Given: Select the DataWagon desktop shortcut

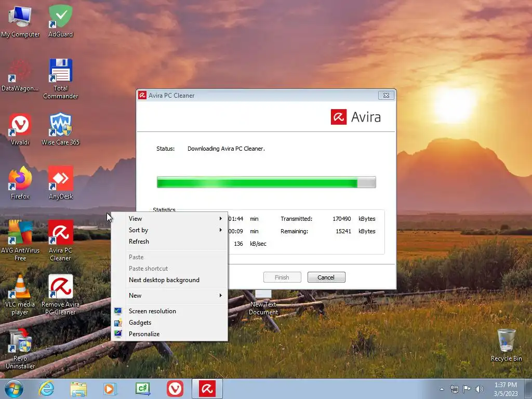Looking at the screenshot, I should pyautogui.click(x=20, y=75).
